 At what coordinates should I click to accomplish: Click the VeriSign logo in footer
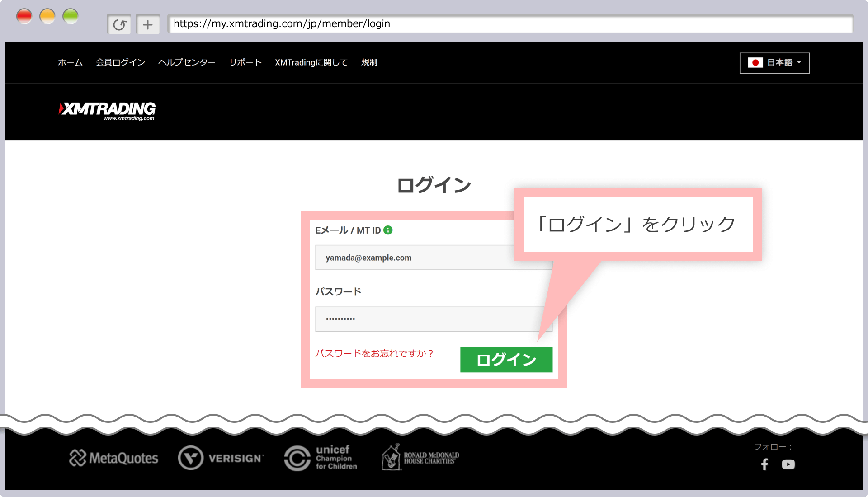pyautogui.click(x=221, y=458)
